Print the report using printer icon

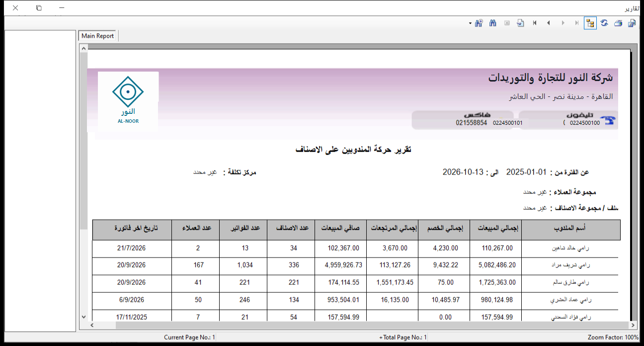click(x=618, y=23)
